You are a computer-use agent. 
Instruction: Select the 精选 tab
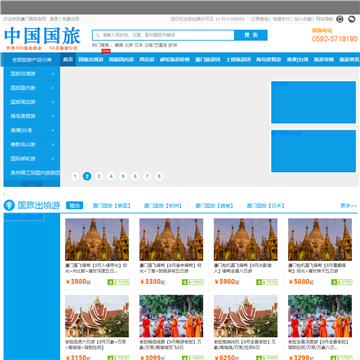point(74,206)
